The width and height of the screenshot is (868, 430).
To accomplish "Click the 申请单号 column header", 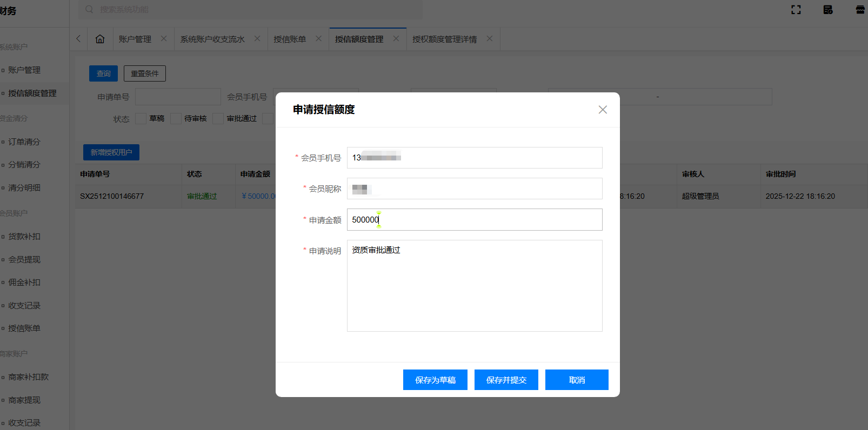I will click(x=95, y=174).
